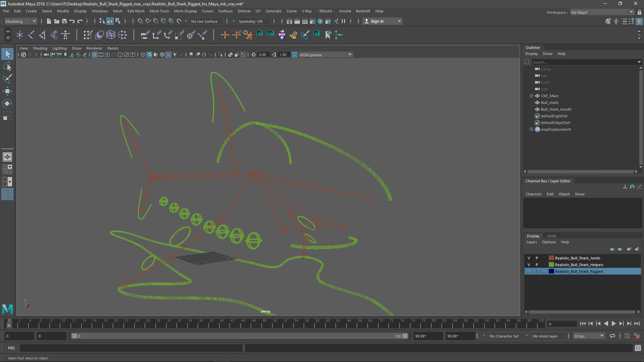Toggle playback P for Joints layer

537,258
